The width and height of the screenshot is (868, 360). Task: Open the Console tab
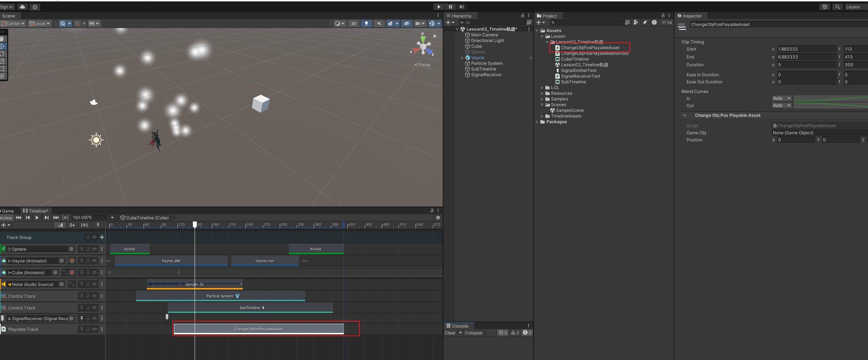[x=459, y=326]
